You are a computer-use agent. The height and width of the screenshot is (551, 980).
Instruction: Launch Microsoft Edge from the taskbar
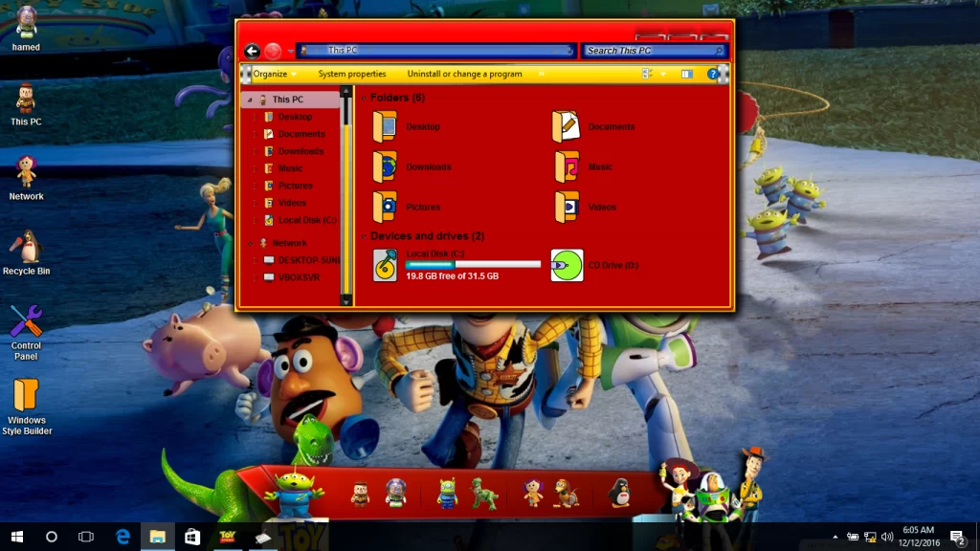pyautogui.click(x=123, y=537)
